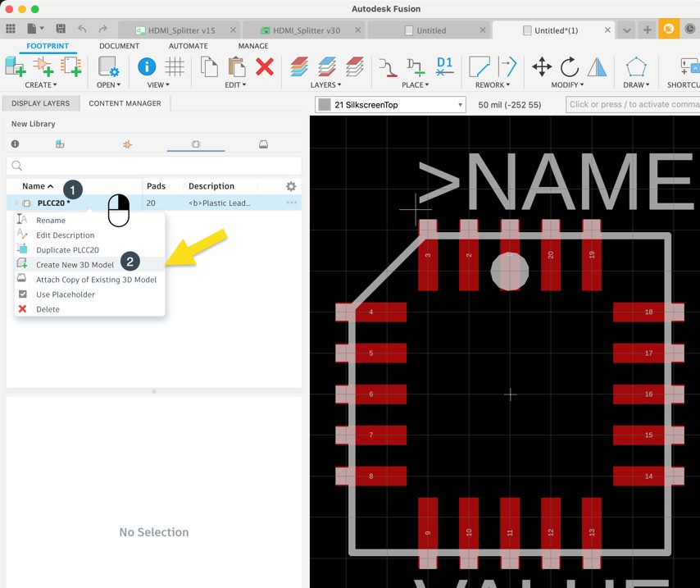Toggle Use Placeholder checkbox menu entry

(66, 294)
